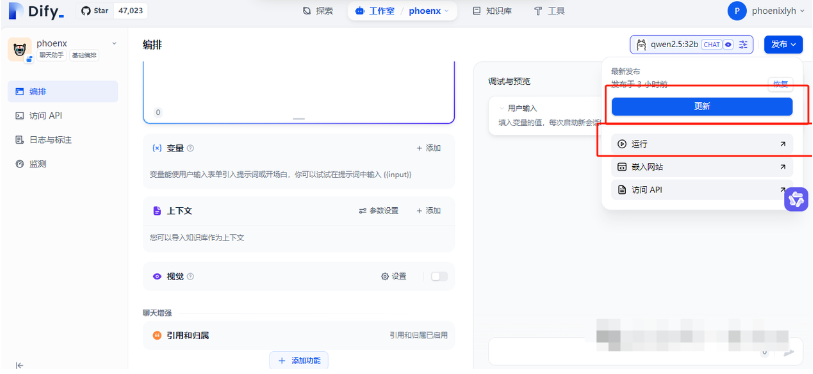Viewport: 813px width, 374px height.
Task: Open model parameter sliders icon
Action: 744,45
